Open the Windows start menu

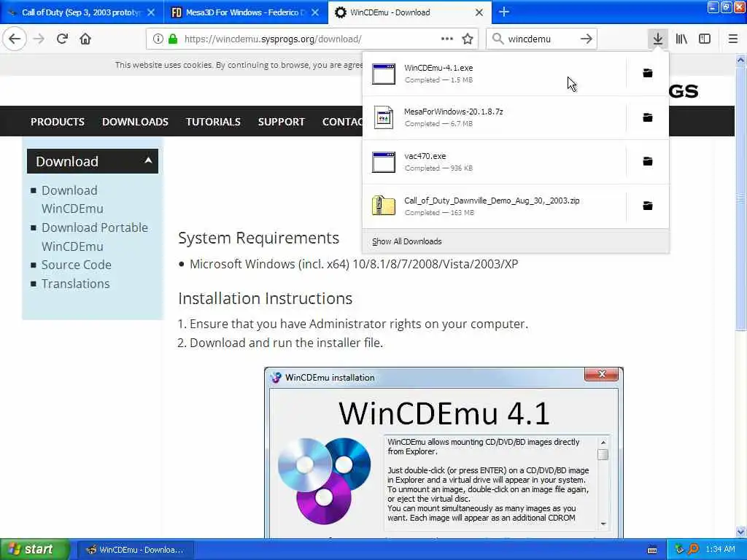[x=35, y=549]
